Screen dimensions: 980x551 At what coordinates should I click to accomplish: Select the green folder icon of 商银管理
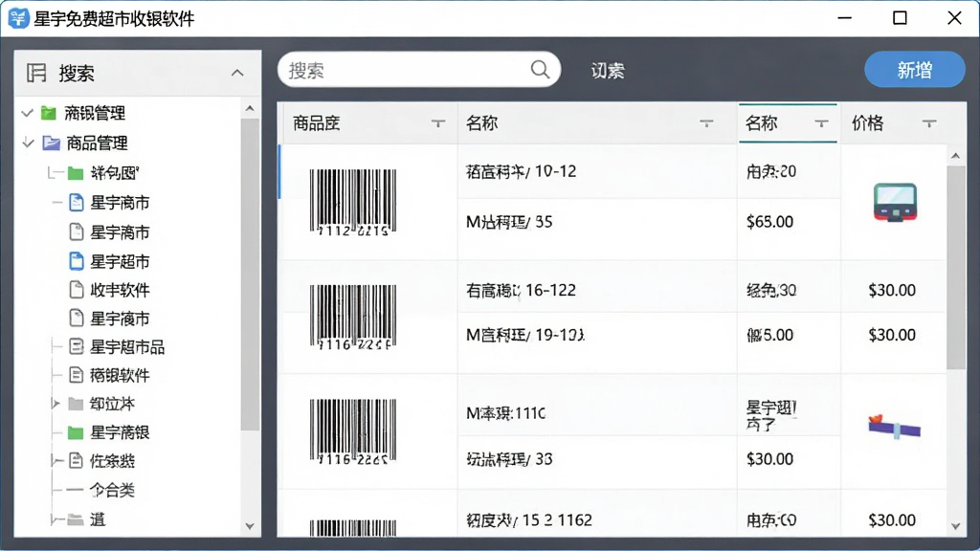[x=49, y=113]
